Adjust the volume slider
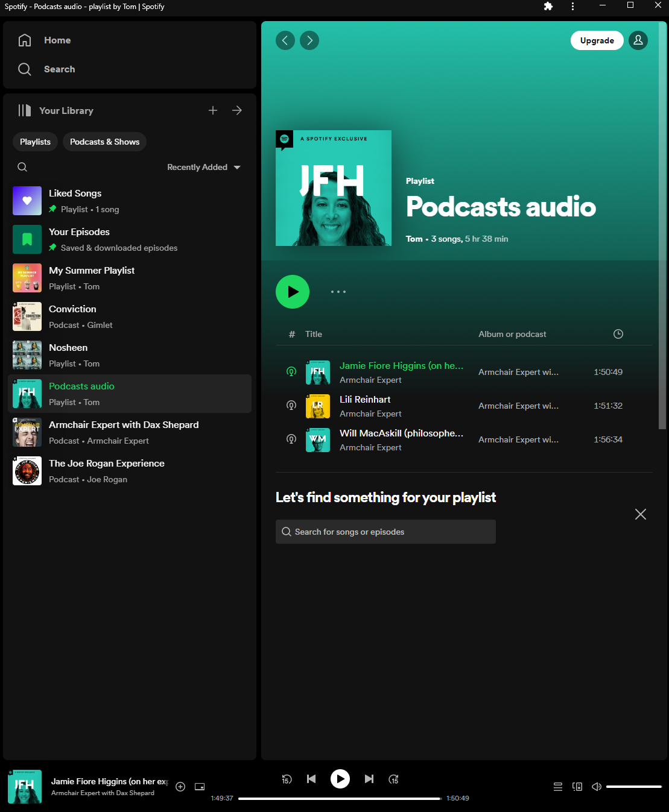 pyautogui.click(x=633, y=787)
